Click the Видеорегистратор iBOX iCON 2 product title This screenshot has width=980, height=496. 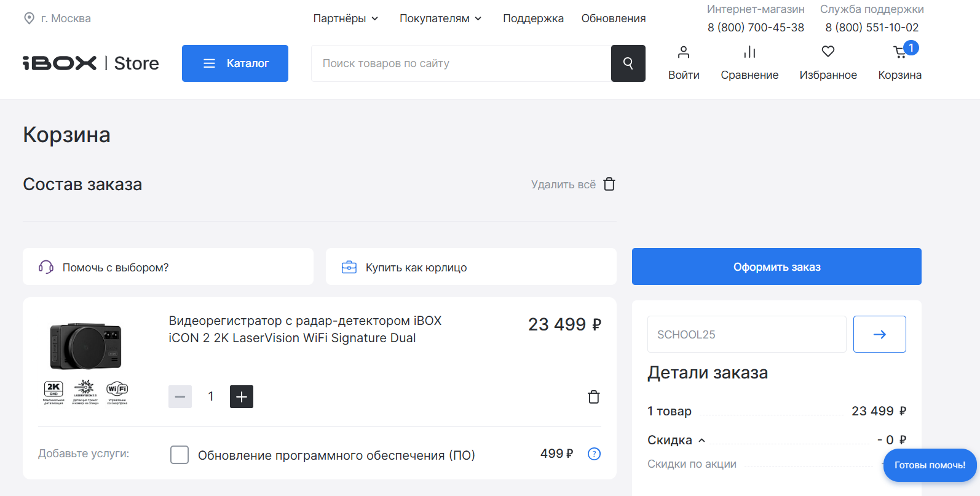[305, 329]
